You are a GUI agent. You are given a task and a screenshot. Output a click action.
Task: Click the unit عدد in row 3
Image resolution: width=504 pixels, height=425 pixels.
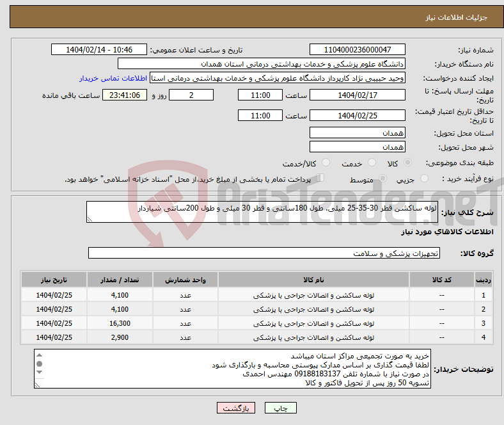click(185, 323)
